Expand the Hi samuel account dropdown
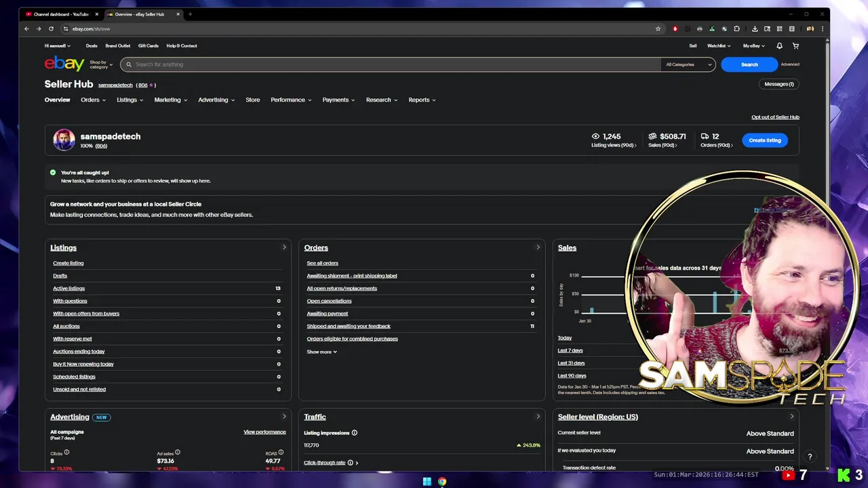Viewport: 868px width, 488px height. pos(58,45)
